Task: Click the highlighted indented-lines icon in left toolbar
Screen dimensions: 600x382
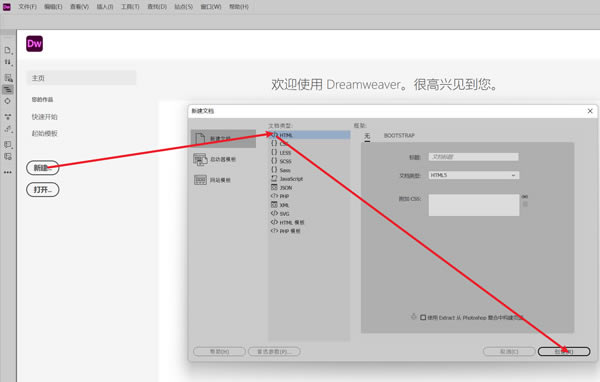Action: (8, 90)
